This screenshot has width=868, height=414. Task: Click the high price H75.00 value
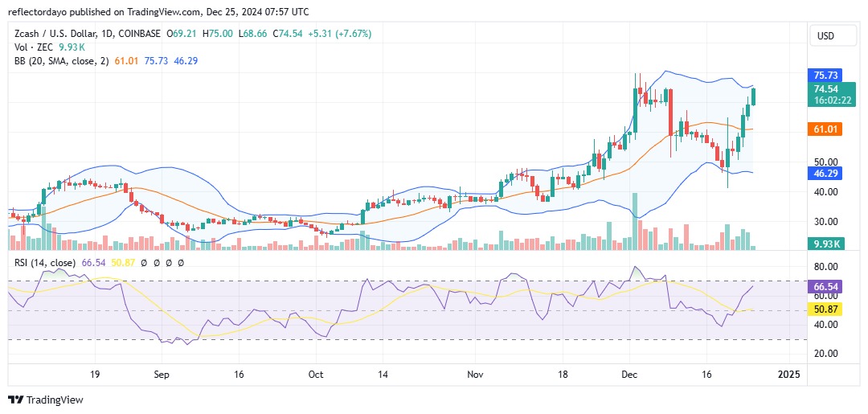point(219,34)
